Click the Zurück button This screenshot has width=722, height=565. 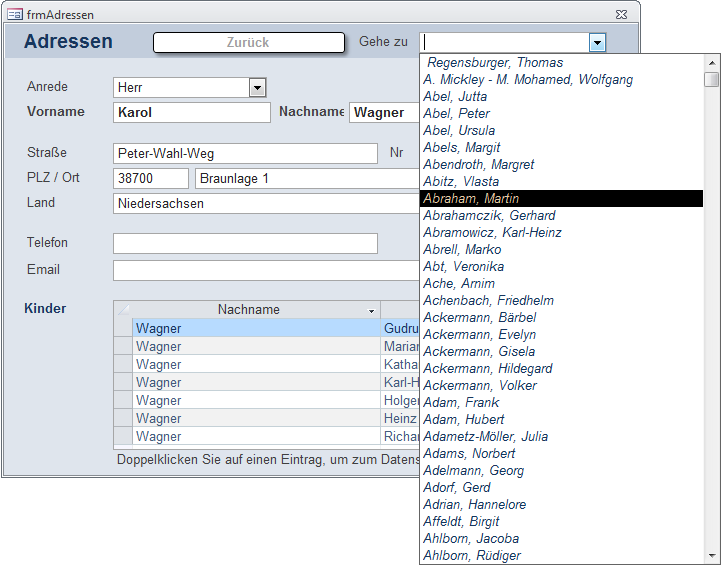[x=249, y=42]
